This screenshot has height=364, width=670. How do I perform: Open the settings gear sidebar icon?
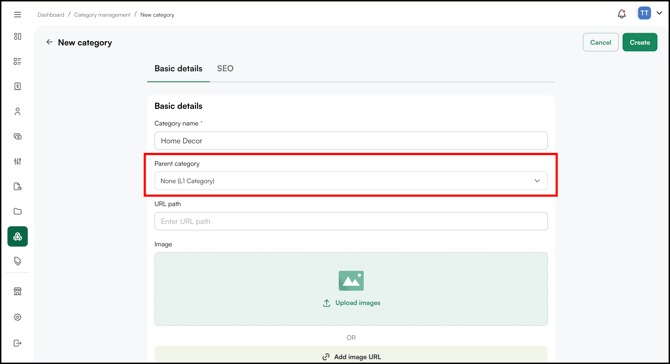click(18, 317)
